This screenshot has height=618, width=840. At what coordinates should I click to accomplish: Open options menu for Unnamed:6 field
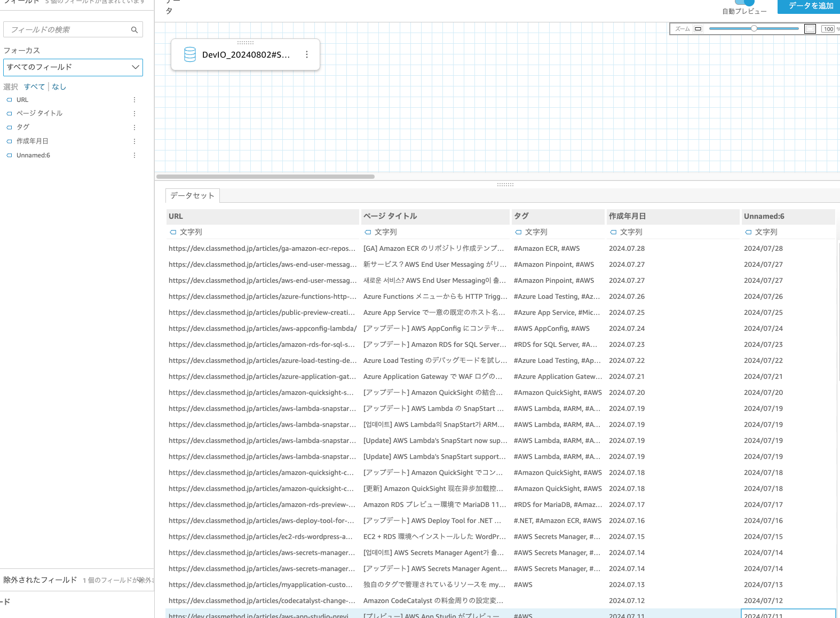coord(134,155)
